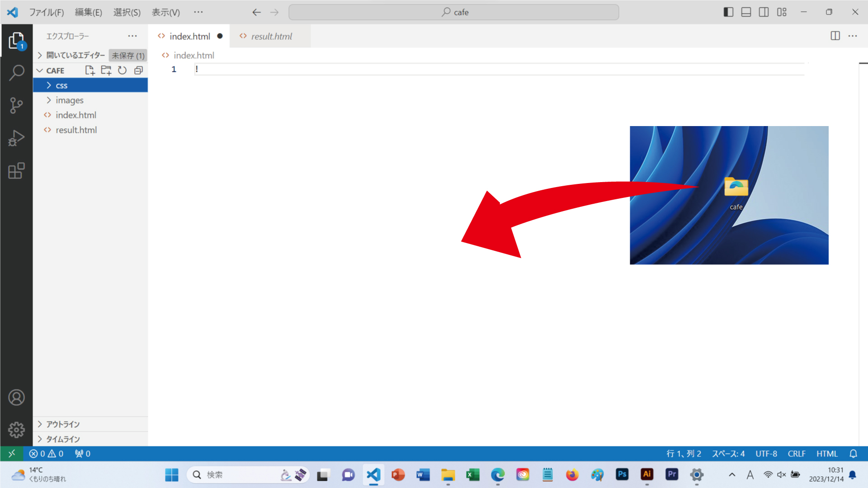This screenshot has height=488, width=868.
Task: Switch to the result.html tab
Action: [x=271, y=36]
